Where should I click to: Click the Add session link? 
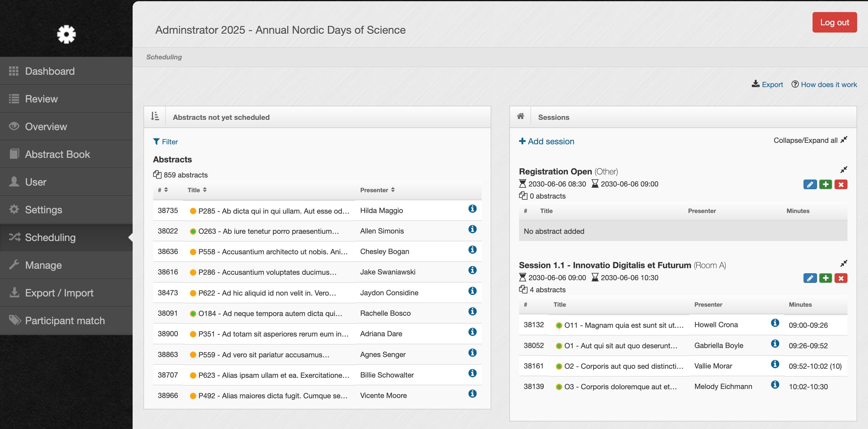coord(546,141)
